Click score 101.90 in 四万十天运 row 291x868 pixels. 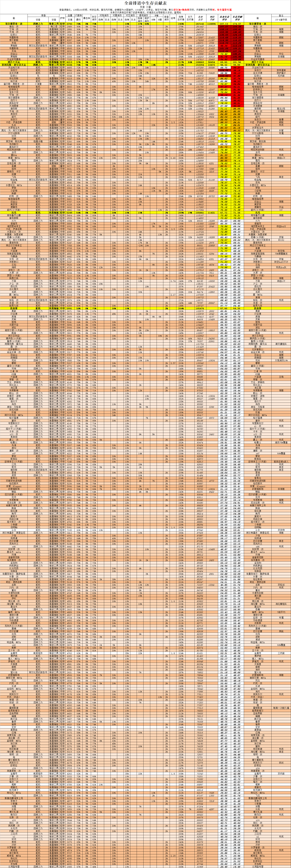[x=237, y=62]
